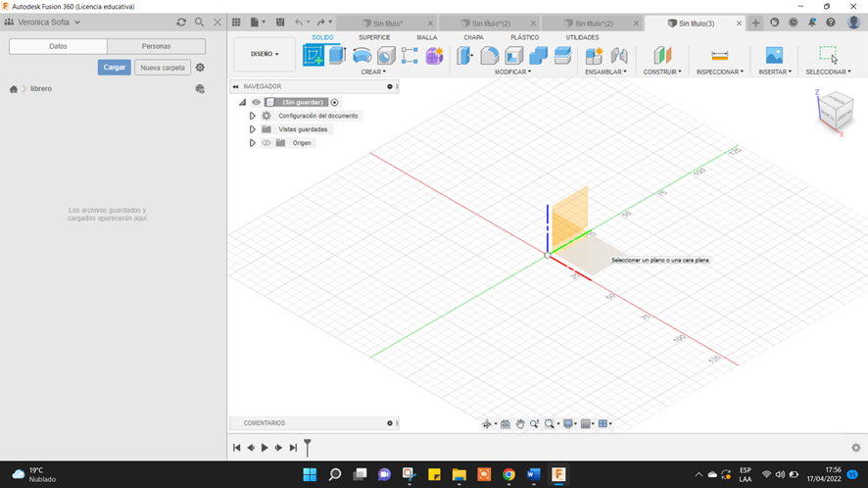Open the Personas tab
Screen dimensions: 868x488
pyautogui.click(x=156, y=46)
